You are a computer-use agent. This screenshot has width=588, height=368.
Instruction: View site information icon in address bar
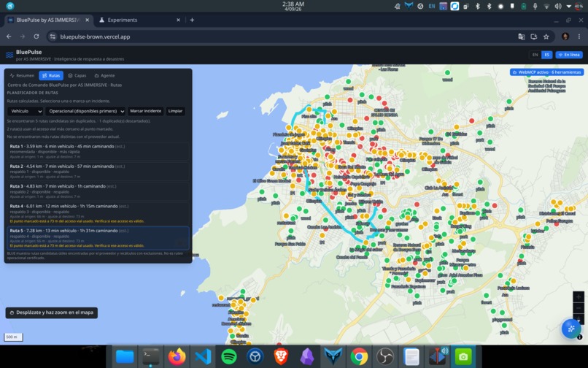[53, 37]
